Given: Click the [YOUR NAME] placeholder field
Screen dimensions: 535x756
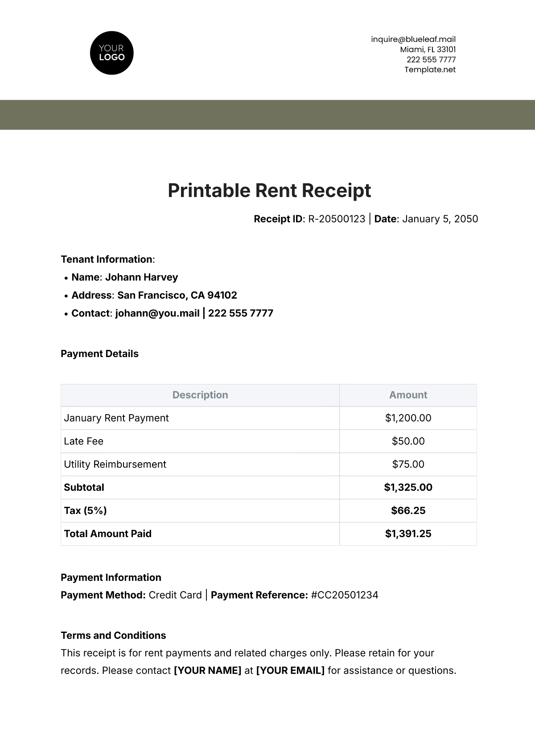Looking at the screenshot, I should click(x=207, y=670).
